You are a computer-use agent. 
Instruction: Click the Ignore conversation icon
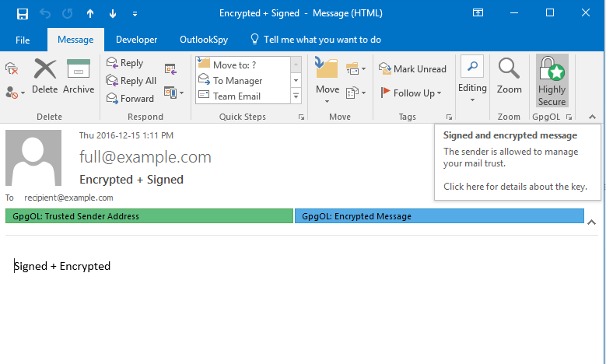coord(12,69)
